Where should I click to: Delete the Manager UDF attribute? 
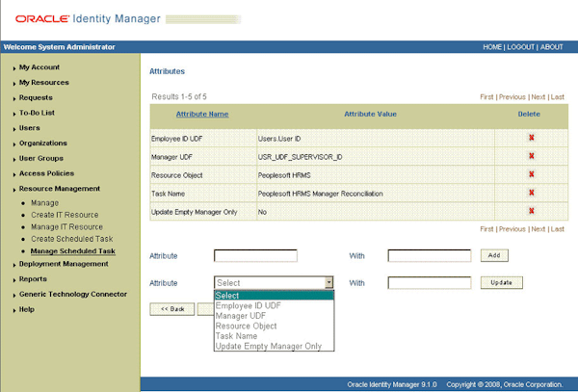tap(531, 156)
